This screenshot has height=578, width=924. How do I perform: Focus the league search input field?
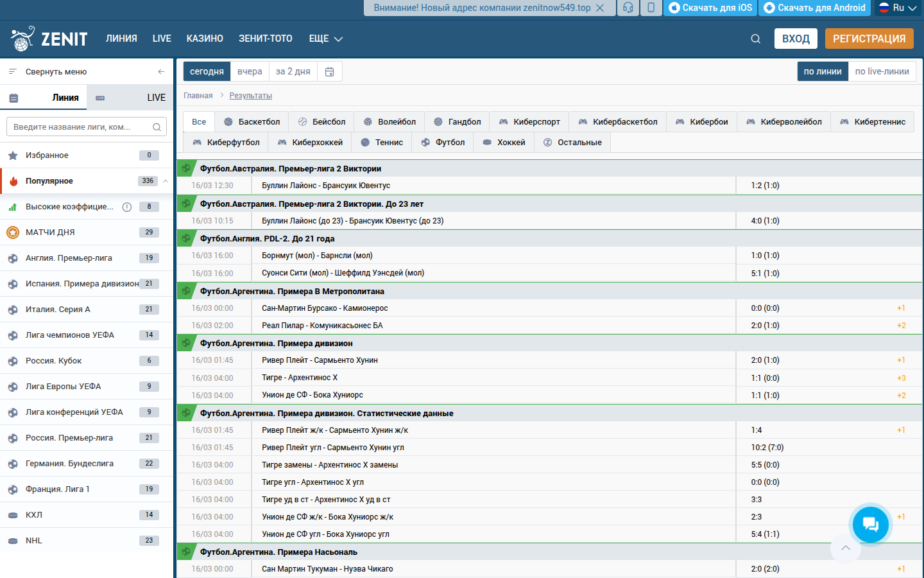pyautogui.click(x=80, y=127)
